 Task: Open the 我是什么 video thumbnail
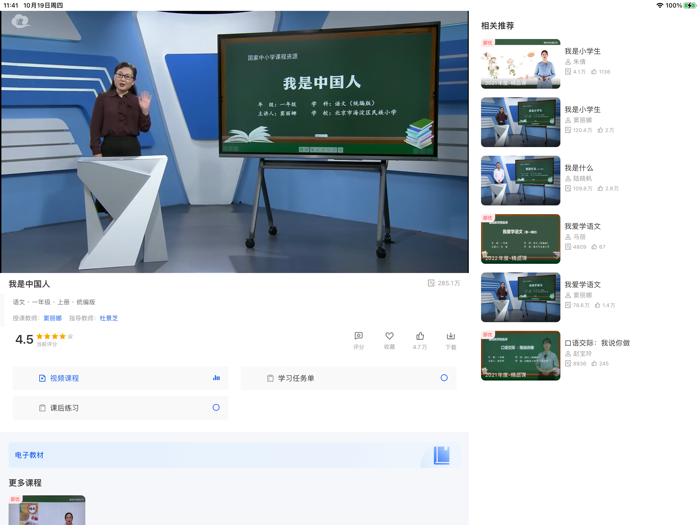(521, 180)
